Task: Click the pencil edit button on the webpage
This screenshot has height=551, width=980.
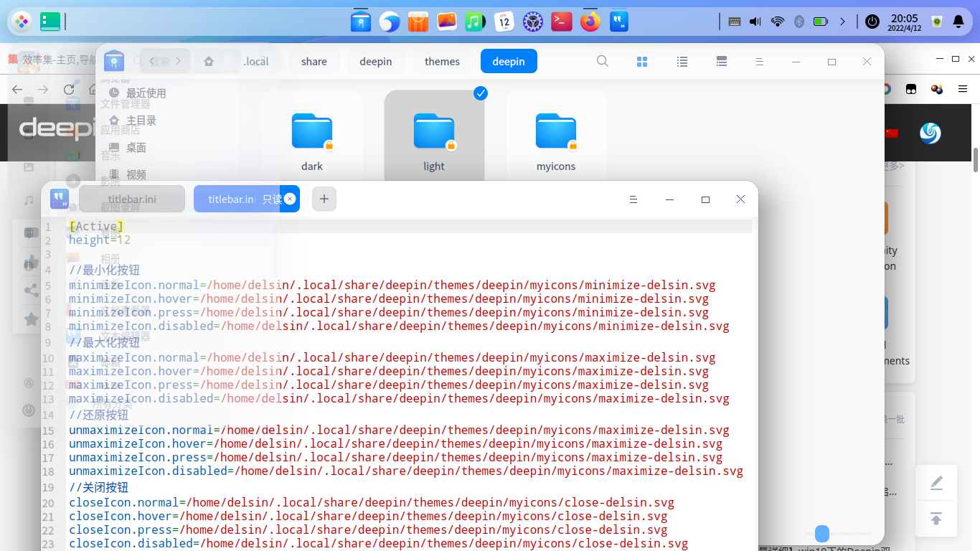Action: click(936, 483)
